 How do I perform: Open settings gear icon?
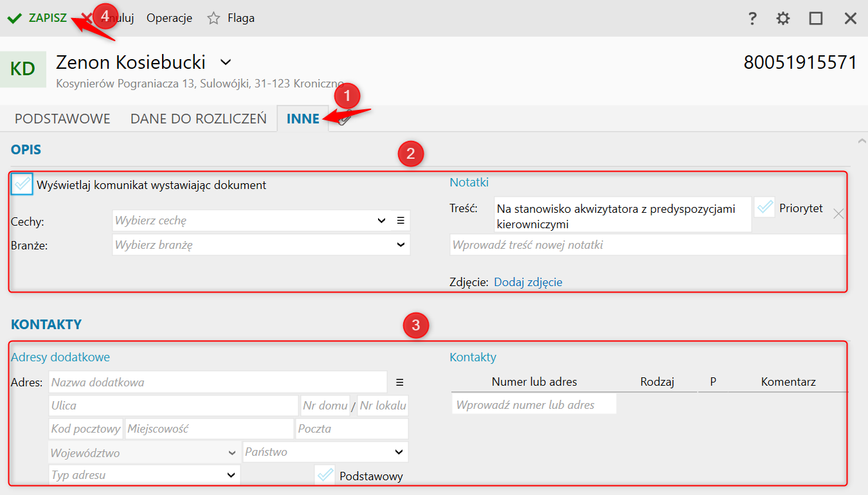click(783, 18)
